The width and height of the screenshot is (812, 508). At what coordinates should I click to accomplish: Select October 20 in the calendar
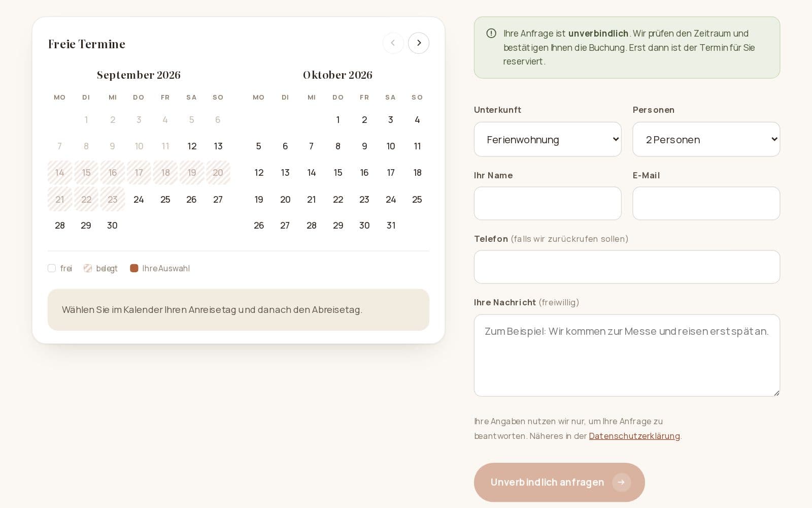[285, 199]
